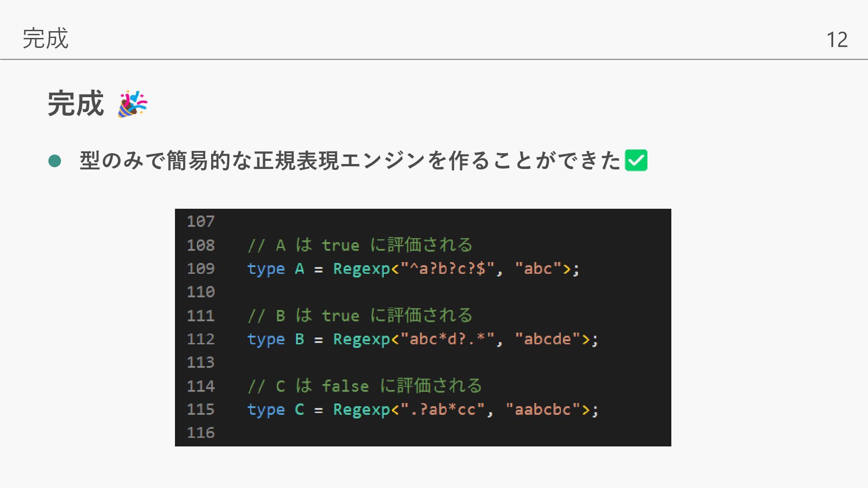Click line number 107 in code
The height and width of the screenshot is (488, 868).
coord(201,221)
